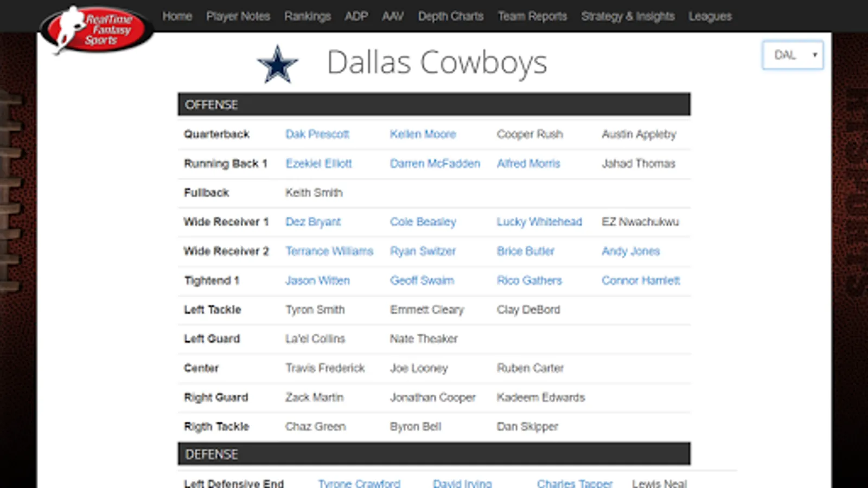Open Darren McFadden's player page
This screenshot has width=868, height=488.
(x=435, y=163)
